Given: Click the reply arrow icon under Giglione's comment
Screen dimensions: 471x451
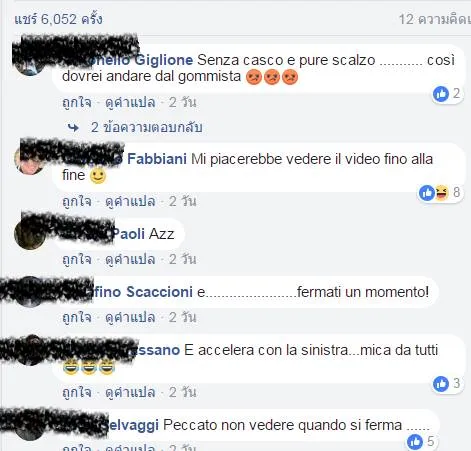Looking at the screenshot, I should click(73, 128).
